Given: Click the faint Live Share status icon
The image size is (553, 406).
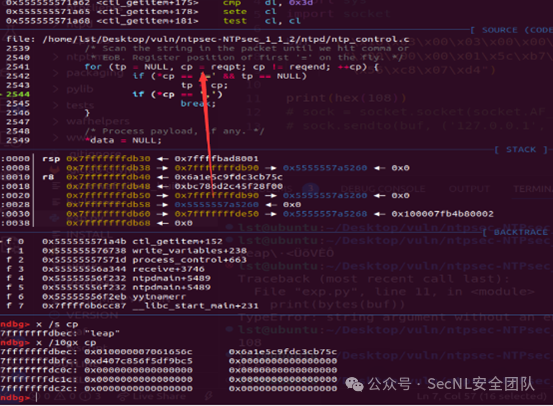Looking at the screenshot, I should click(x=123, y=396).
